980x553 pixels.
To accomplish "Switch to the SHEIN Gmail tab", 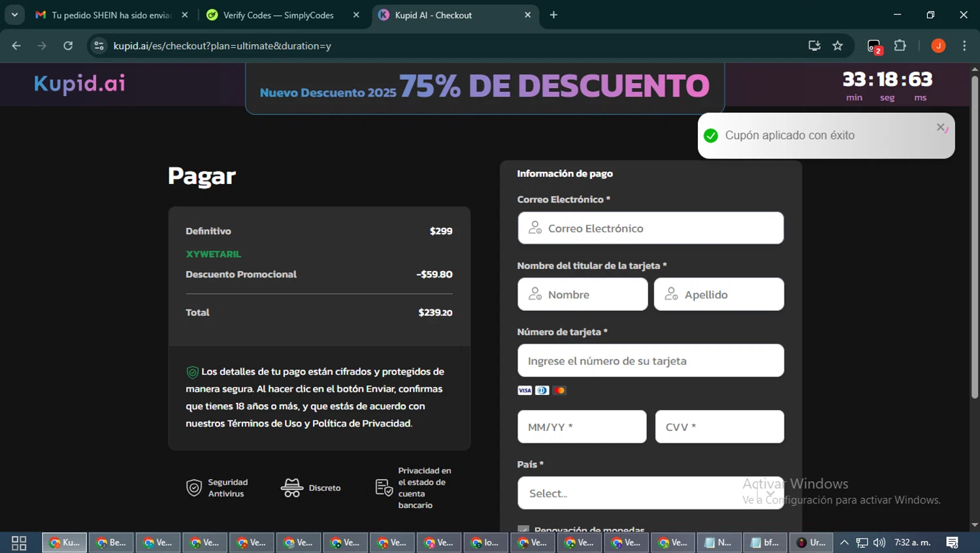I will pos(111,15).
